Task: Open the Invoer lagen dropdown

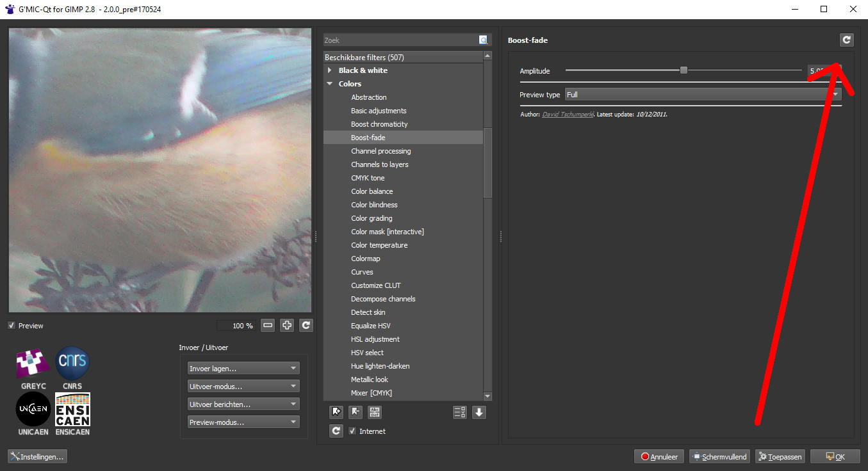Action: pyautogui.click(x=243, y=369)
